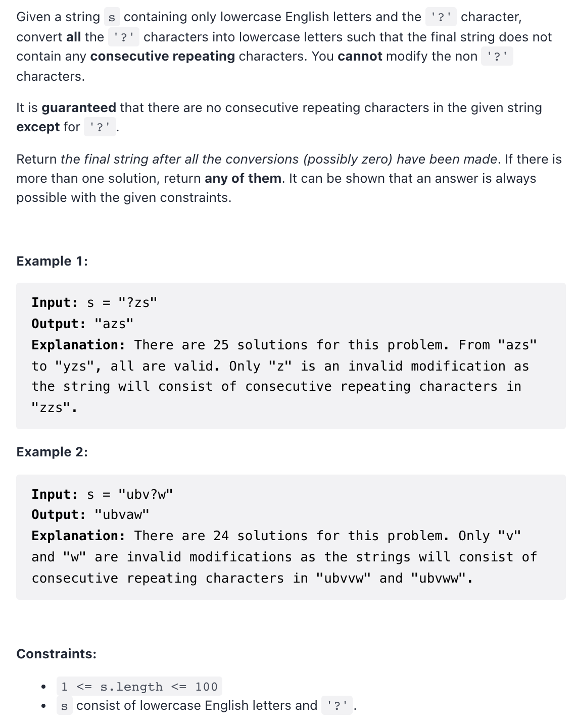576x728 pixels.
Task: Click the italic text 'the final string after all'
Action: (x=130, y=159)
